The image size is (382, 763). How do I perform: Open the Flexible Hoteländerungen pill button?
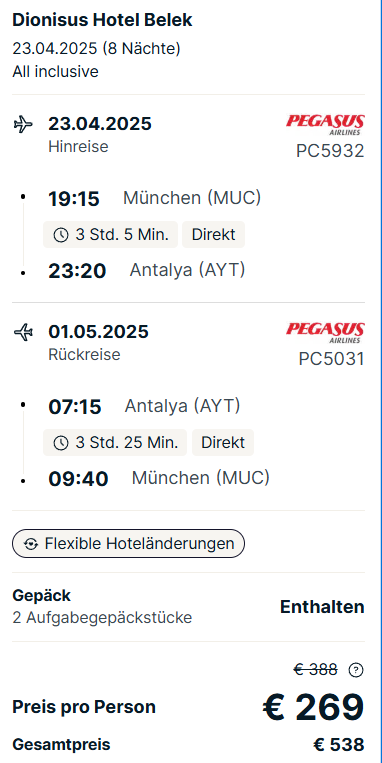[x=128, y=544]
